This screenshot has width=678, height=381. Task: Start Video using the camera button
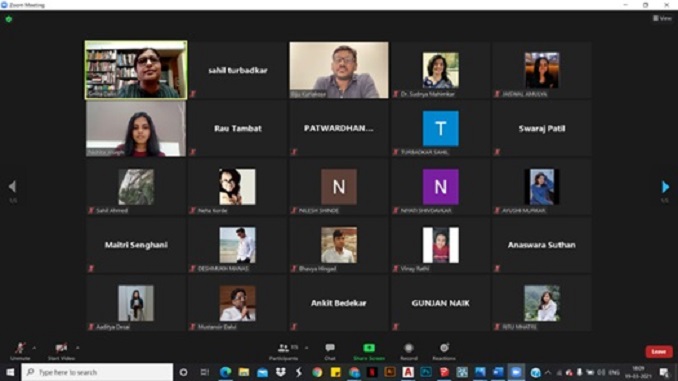[x=61, y=351]
